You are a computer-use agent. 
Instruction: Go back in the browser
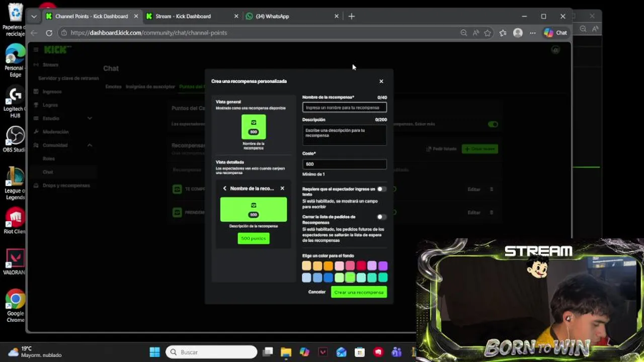click(x=34, y=33)
